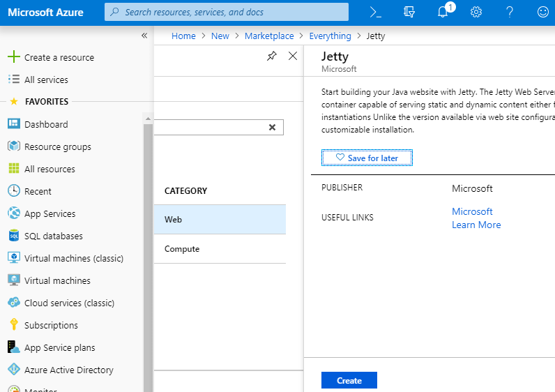Open the Learn More link
The image size is (555, 392).
[476, 225]
